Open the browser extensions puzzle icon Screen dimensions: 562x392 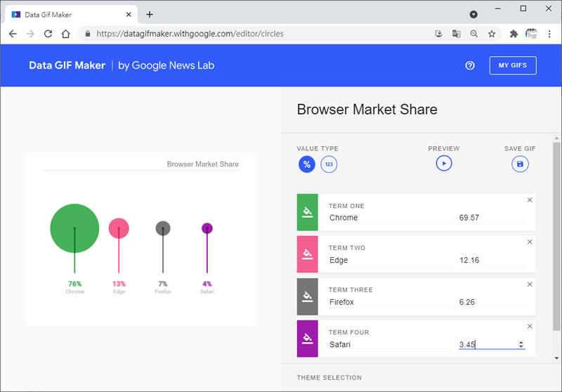(514, 33)
